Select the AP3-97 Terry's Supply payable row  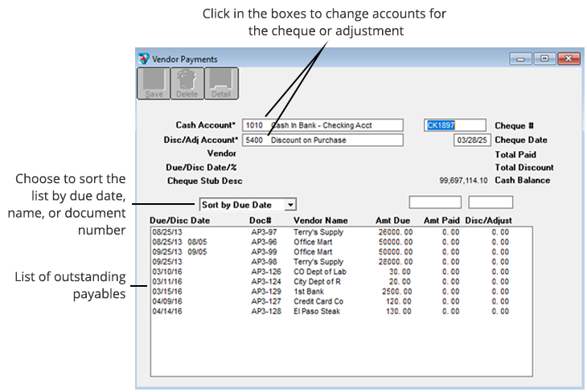pyautogui.click(x=330, y=232)
